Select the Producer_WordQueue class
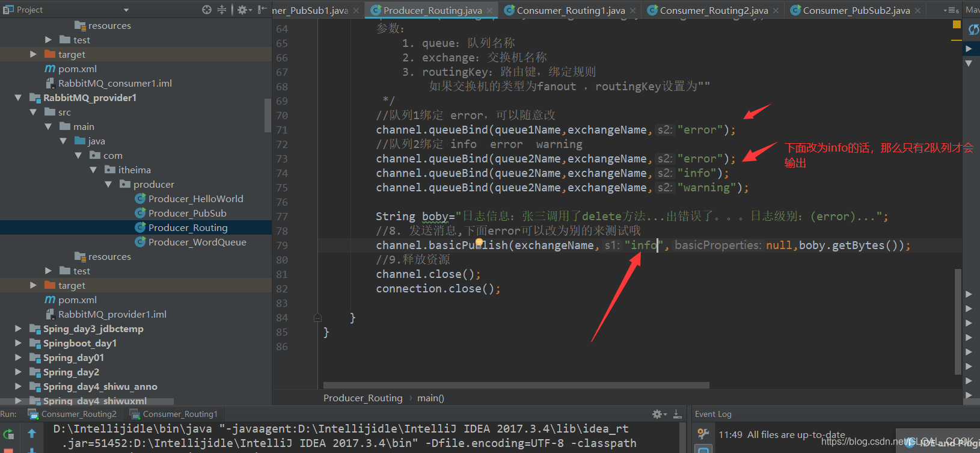 coord(197,242)
